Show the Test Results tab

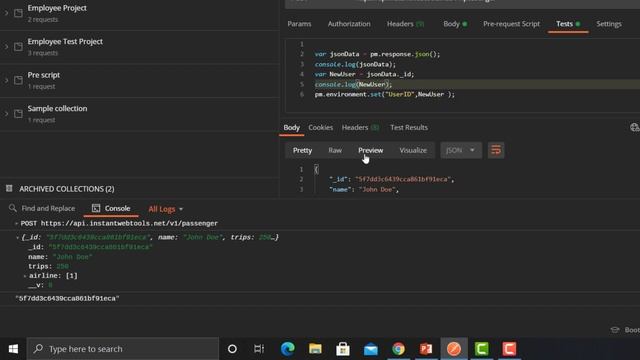pos(409,128)
